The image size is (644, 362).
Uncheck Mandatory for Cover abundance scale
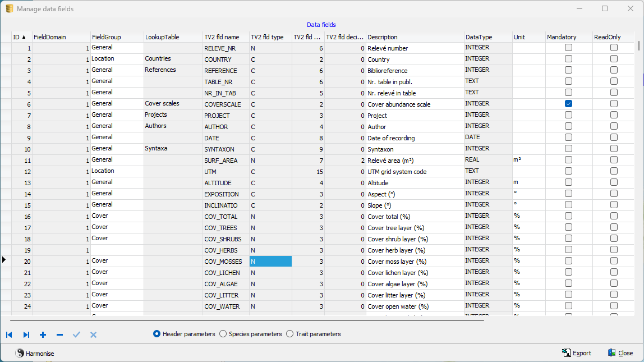point(568,104)
